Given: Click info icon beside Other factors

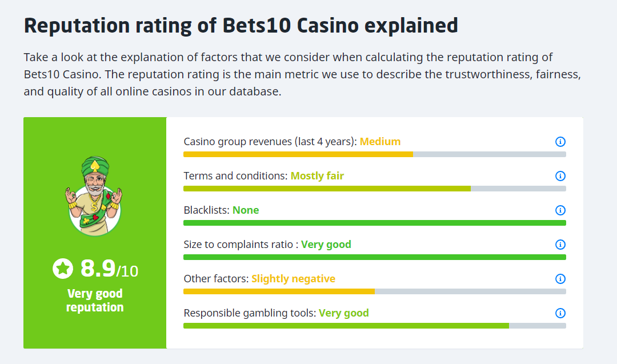Looking at the screenshot, I should tap(560, 279).
